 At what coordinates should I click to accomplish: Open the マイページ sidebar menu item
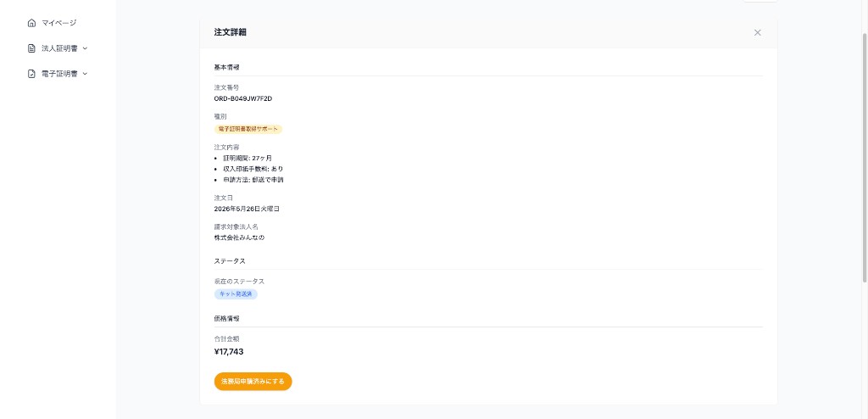tap(58, 23)
